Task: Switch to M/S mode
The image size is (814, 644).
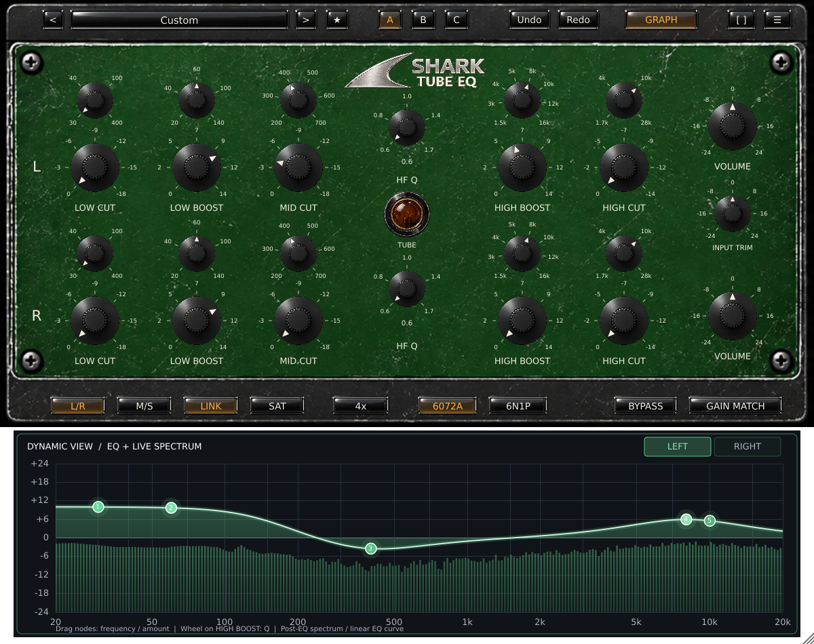Action: [144, 405]
